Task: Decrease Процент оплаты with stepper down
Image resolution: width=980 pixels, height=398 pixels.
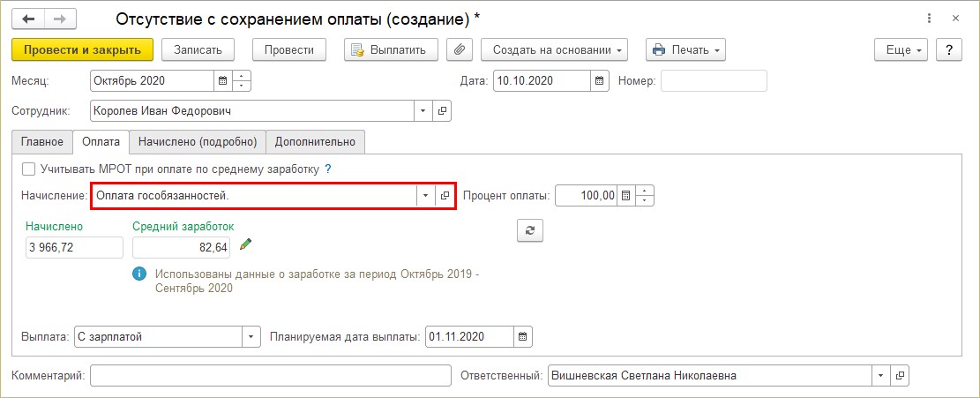Action: (645, 200)
